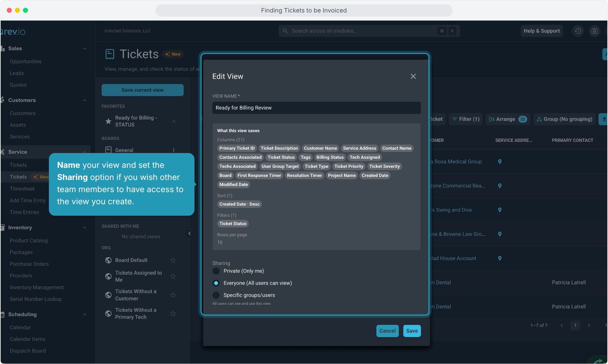Open the Arrange columns control

tap(508, 119)
